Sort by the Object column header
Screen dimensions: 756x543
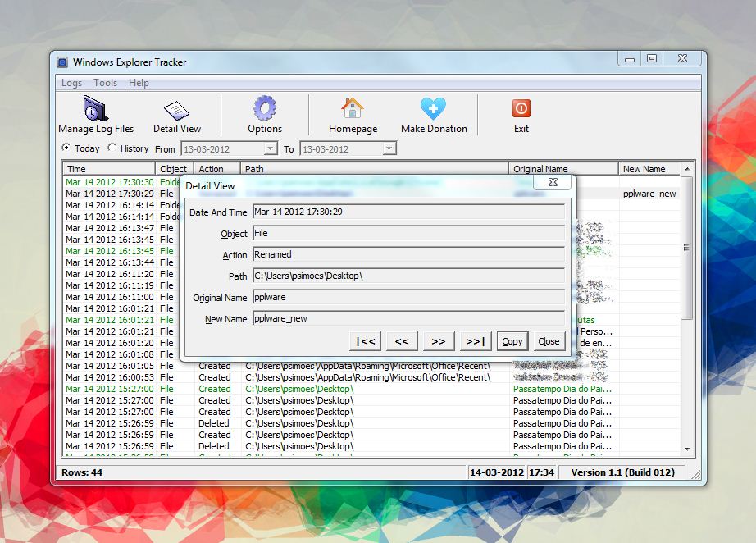175,169
